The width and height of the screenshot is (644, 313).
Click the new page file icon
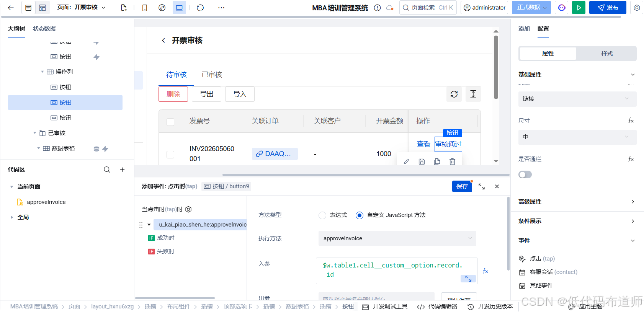click(124, 8)
